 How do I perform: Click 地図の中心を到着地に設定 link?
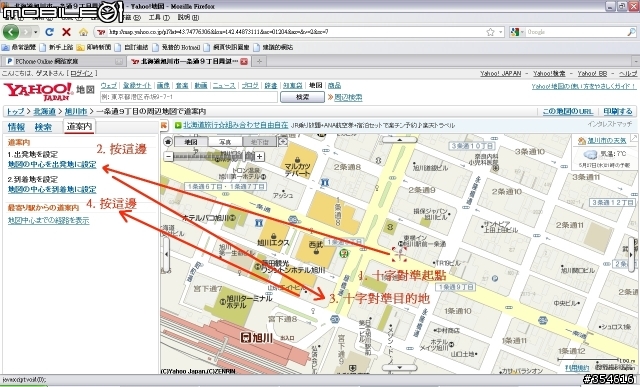[x=52, y=189]
